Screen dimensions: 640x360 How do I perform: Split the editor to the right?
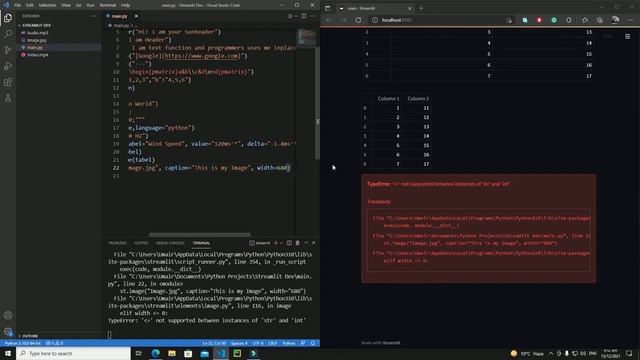click(x=304, y=16)
